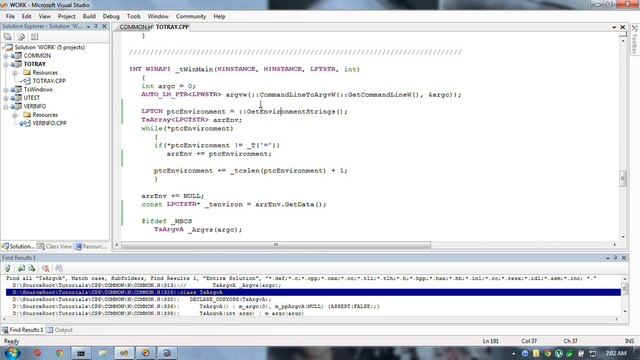This screenshot has width=640, height=360.
Task: Select Solution Explorer bottom tab
Action: pyautogui.click(x=18, y=247)
